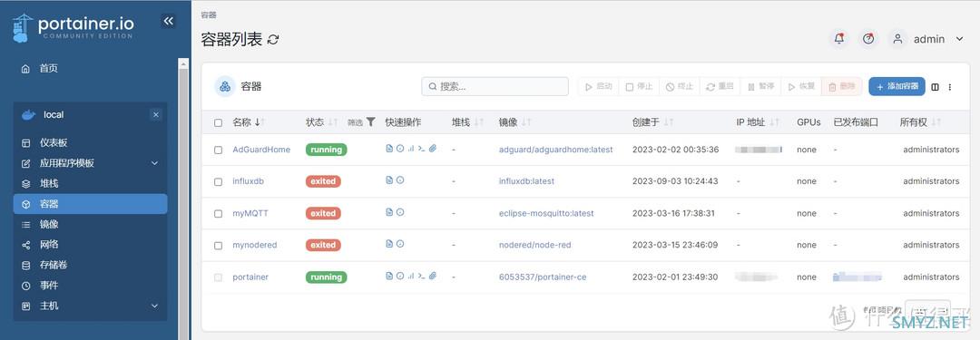This screenshot has height=340, width=980.
Task: Open 堆栈 in the sidebar
Action: pyautogui.click(x=90, y=184)
